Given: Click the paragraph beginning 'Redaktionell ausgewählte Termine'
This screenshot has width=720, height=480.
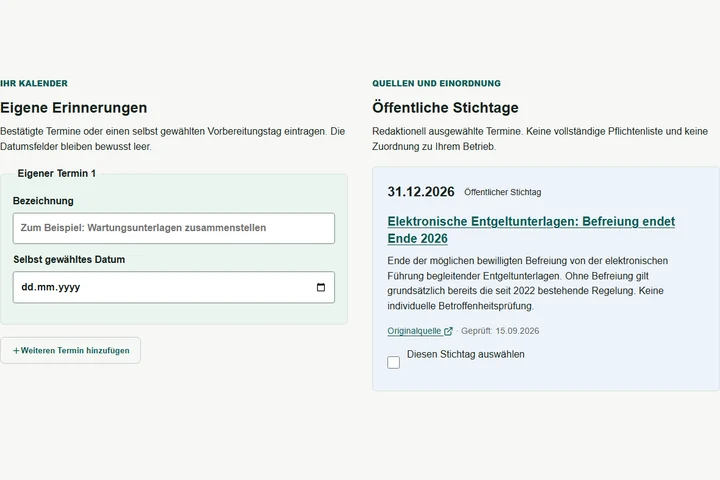Looking at the screenshot, I should [540, 139].
